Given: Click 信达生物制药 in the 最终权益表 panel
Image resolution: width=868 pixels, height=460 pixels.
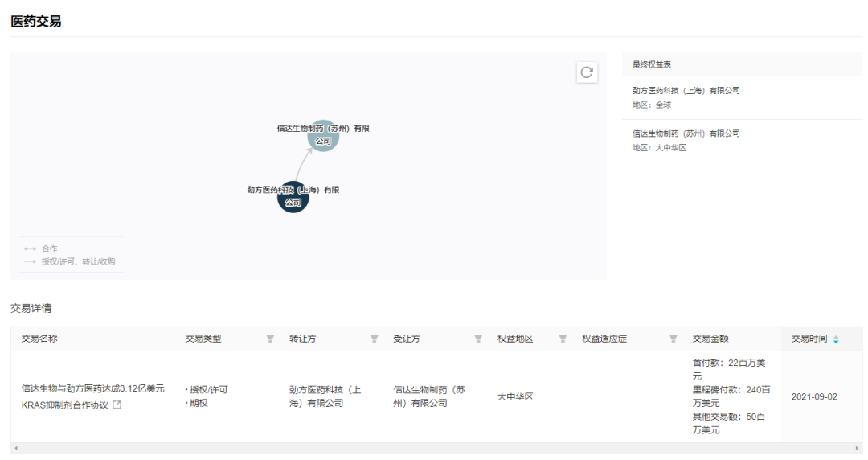Looking at the screenshot, I should [x=686, y=133].
